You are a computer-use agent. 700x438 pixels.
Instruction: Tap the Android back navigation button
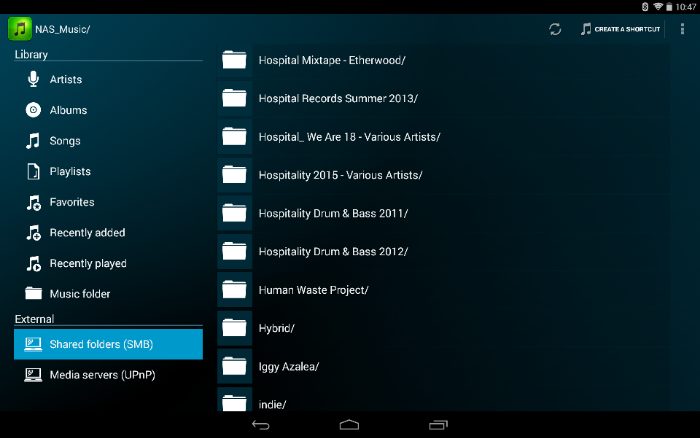261,425
